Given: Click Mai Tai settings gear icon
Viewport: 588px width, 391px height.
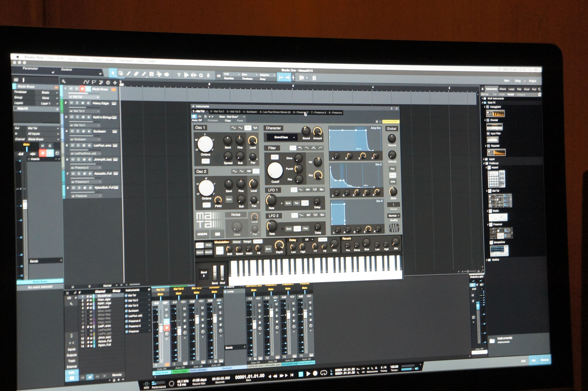Looking at the screenshot, I should 377,122.
